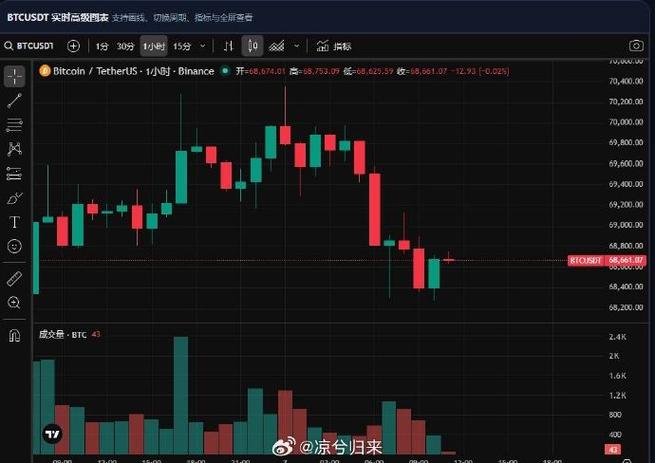
Task: Add a compare symbol with plus icon
Action: tap(74, 46)
